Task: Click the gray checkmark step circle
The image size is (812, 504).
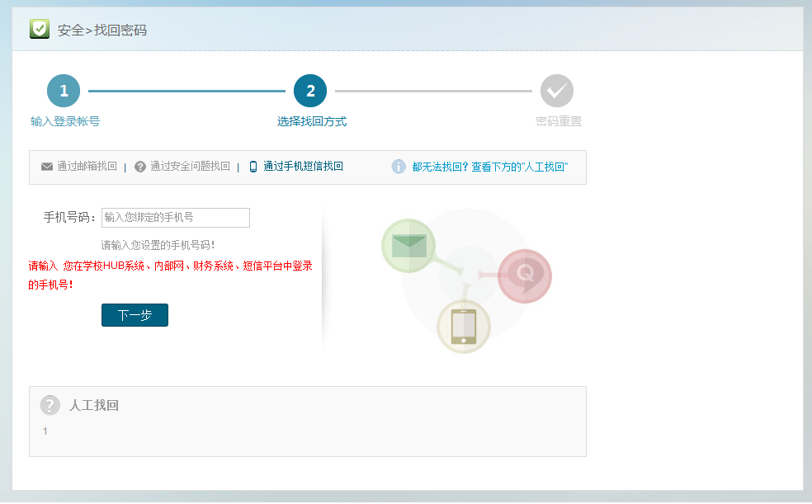Action: pos(557,91)
